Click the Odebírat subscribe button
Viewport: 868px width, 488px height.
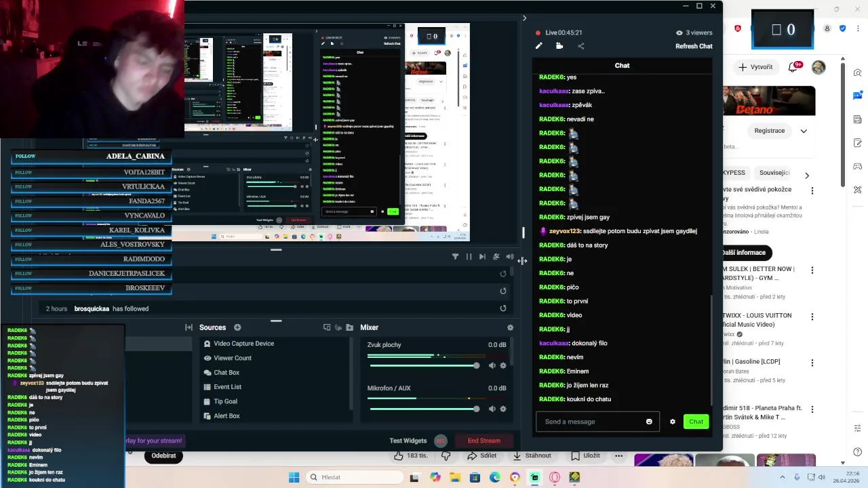[x=163, y=455]
